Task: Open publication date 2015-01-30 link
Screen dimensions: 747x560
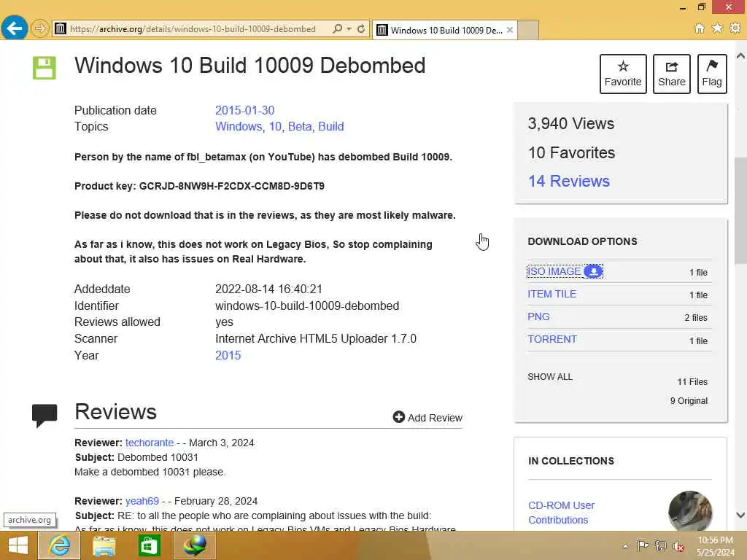Action: tap(244, 111)
